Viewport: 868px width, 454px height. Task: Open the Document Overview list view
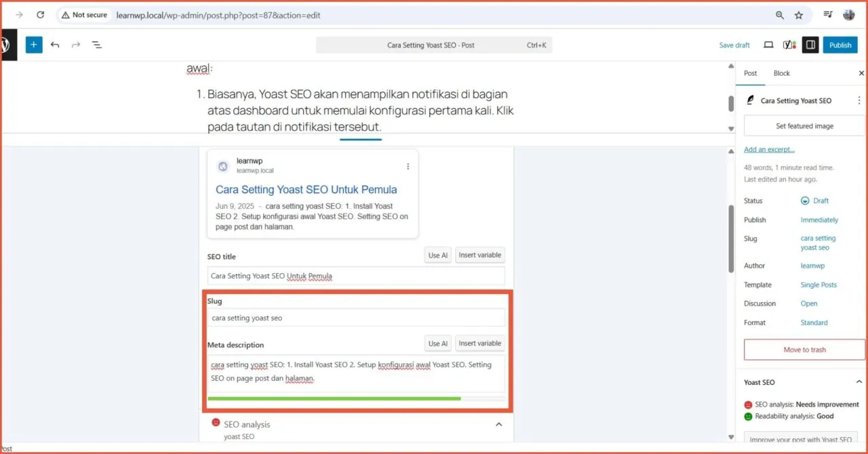point(97,45)
